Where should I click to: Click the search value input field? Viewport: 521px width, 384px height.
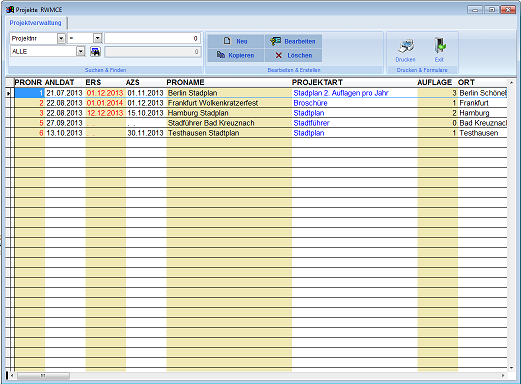[x=152, y=38]
